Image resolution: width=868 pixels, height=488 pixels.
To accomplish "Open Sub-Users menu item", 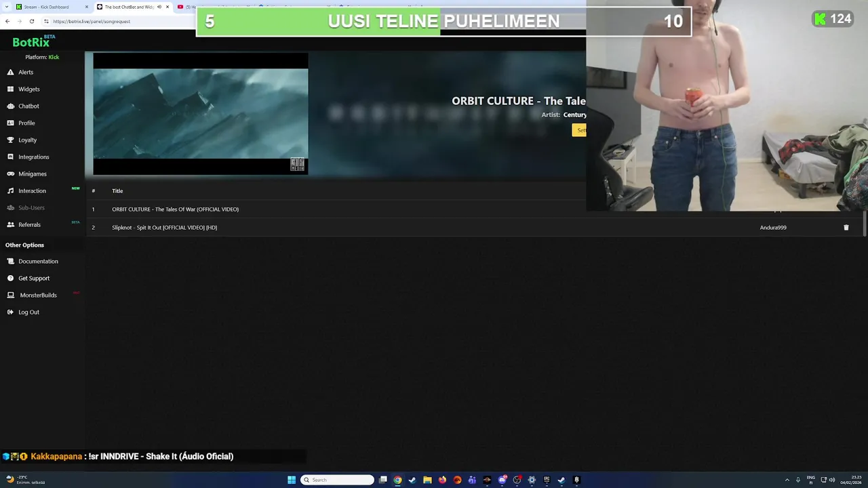I will 31,207.
